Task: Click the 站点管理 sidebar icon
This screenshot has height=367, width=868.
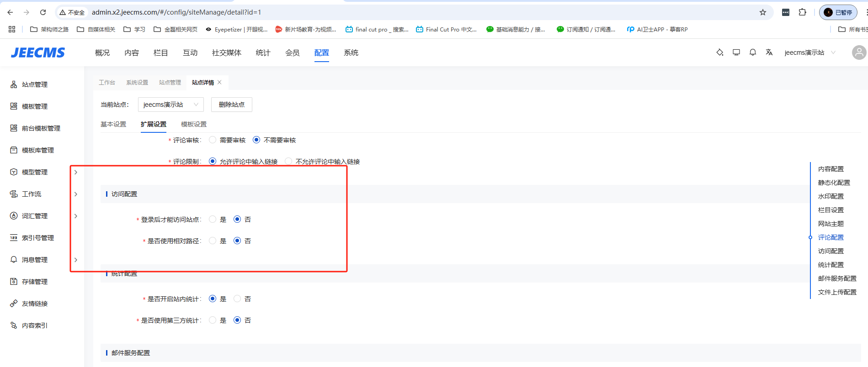Action: [14, 84]
